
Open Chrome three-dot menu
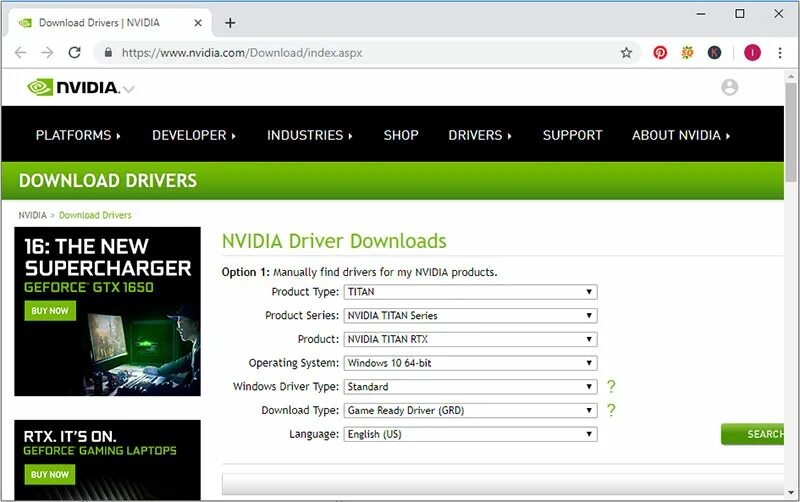pyautogui.click(x=780, y=53)
